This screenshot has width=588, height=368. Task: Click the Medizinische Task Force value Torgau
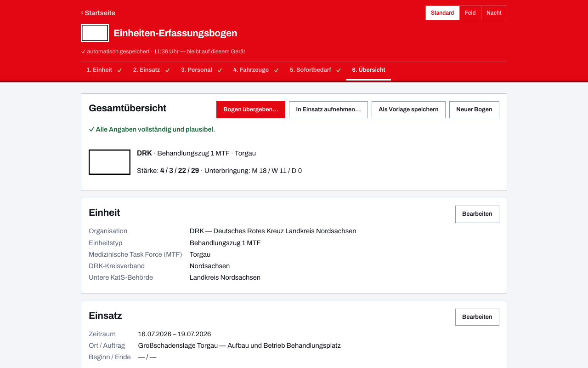(200, 254)
